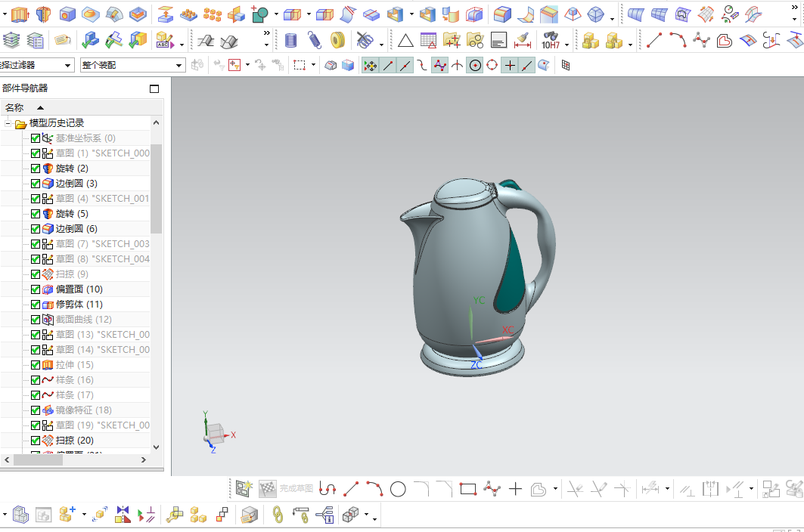This screenshot has height=532, width=804.
Task: Click the Studio Spline icon in top toolbar
Action: pos(701,40)
